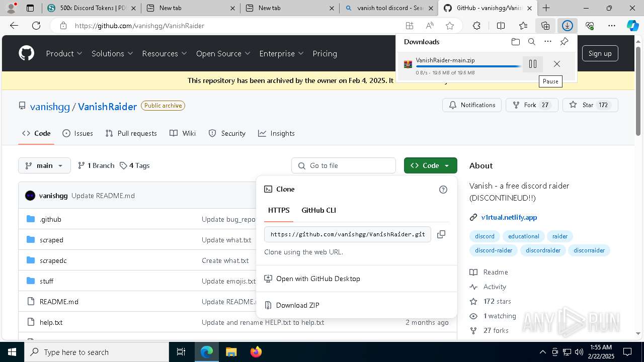
Task: Launch Firefox from the taskbar
Action: (x=256, y=352)
